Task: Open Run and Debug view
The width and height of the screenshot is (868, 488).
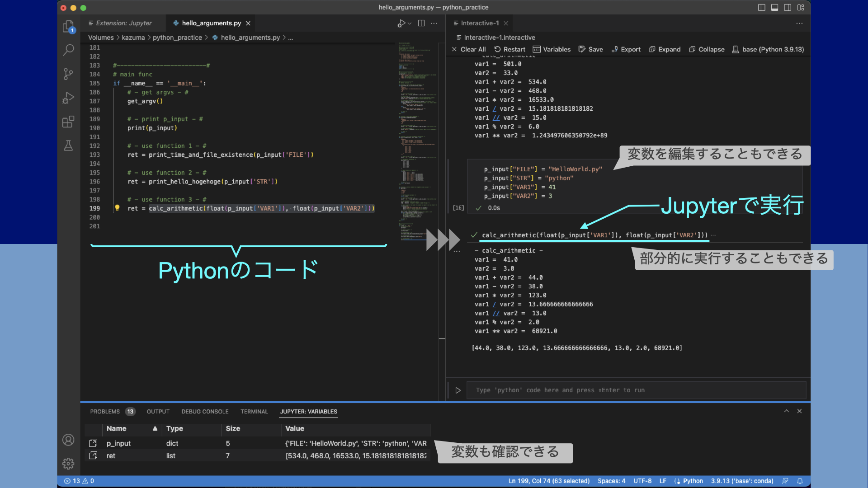Action: click(x=68, y=98)
